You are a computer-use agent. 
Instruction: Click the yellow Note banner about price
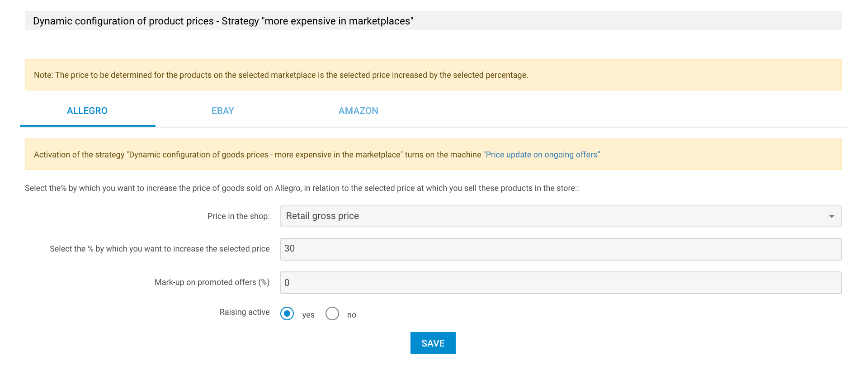[x=434, y=75]
